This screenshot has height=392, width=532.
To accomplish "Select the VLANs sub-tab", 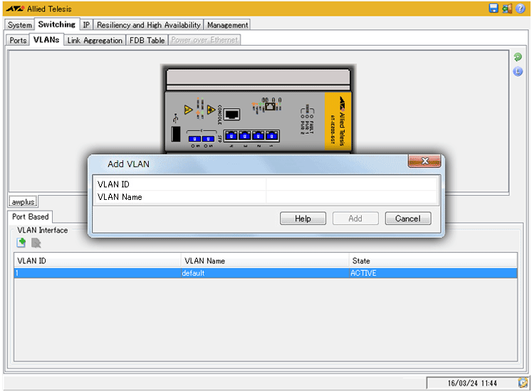I will point(46,40).
